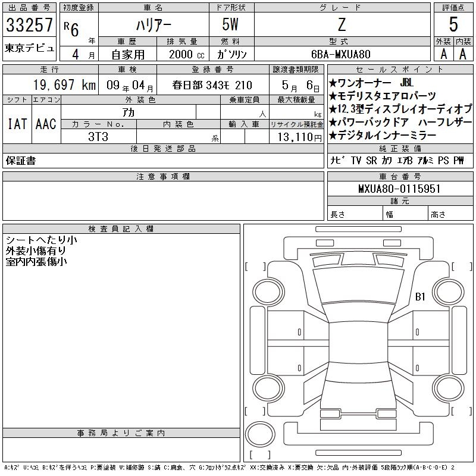Select the 12.3型ディスプレイオーディオ sales point
476x476 pixels.
[400, 109]
